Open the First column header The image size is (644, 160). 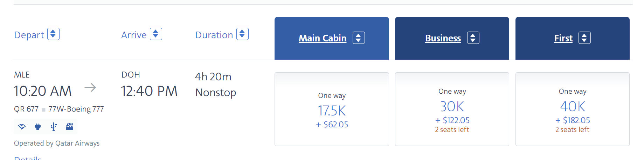pyautogui.click(x=563, y=38)
